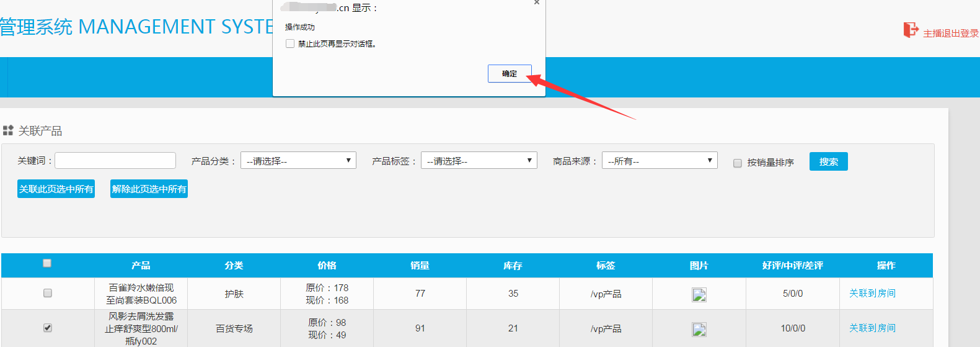This screenshot has width=980, height=347.
Task: Focus the 关键词 keyword input field
Action: 115,161
